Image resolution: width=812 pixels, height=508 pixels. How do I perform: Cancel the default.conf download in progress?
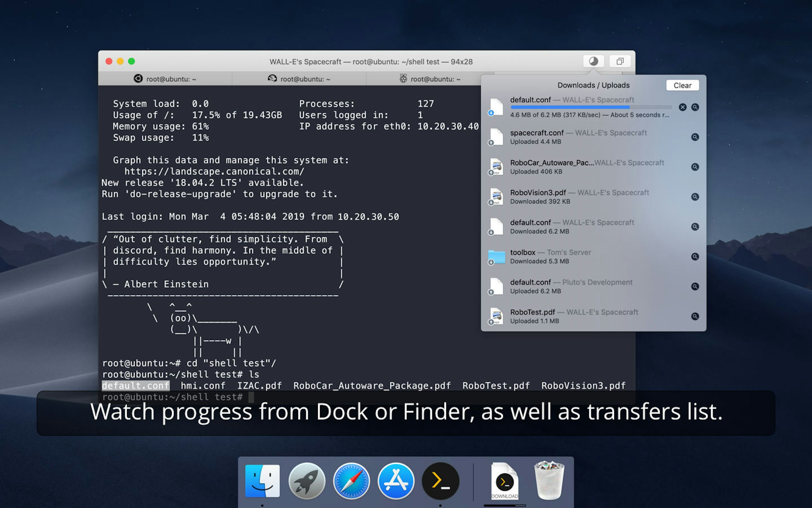pos(683,107)
